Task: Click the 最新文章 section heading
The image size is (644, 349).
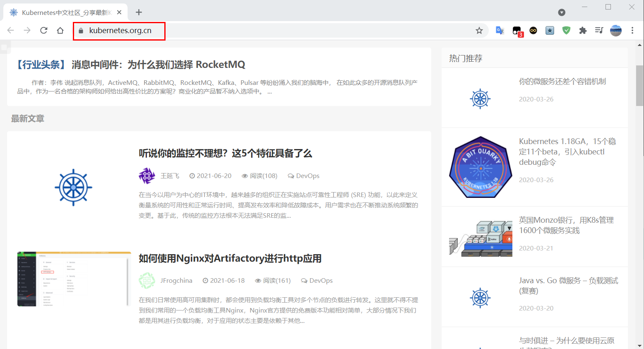Action: [28, 119]
